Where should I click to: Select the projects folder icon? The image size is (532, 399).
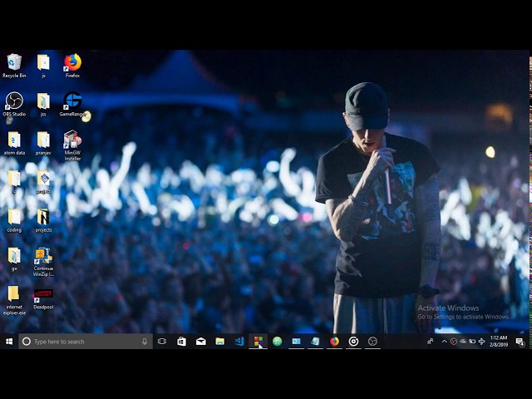(43, 220)
